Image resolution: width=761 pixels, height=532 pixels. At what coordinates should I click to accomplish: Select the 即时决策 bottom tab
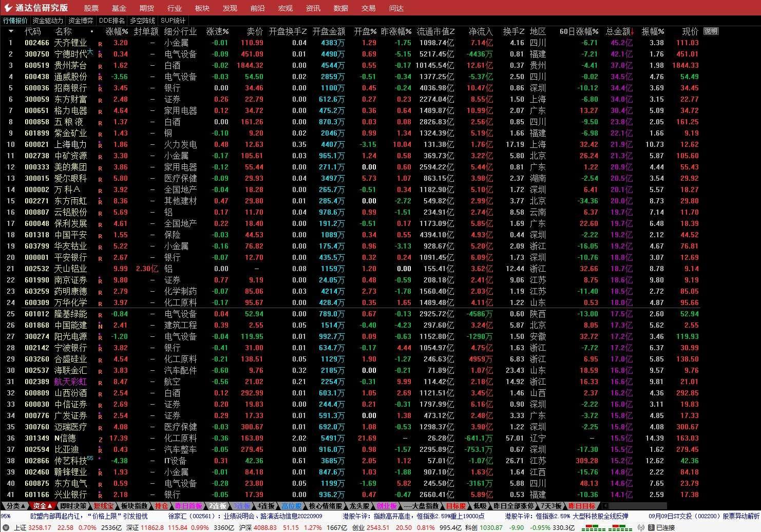(x=73, y=506)
